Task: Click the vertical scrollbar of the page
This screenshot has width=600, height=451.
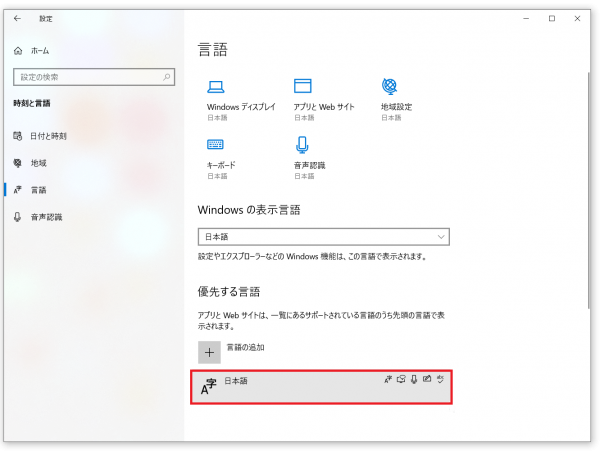Action: pos(589,190)
